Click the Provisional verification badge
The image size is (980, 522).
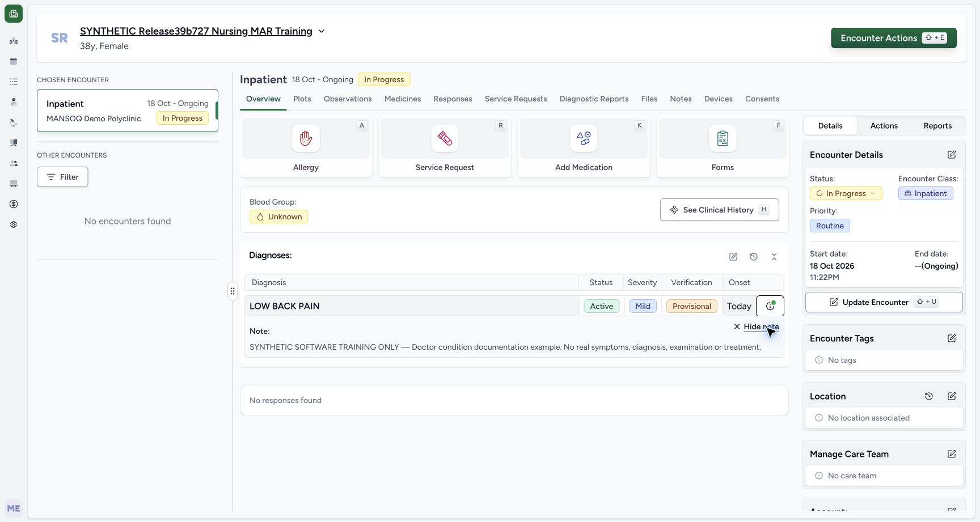tap(691, 306)
